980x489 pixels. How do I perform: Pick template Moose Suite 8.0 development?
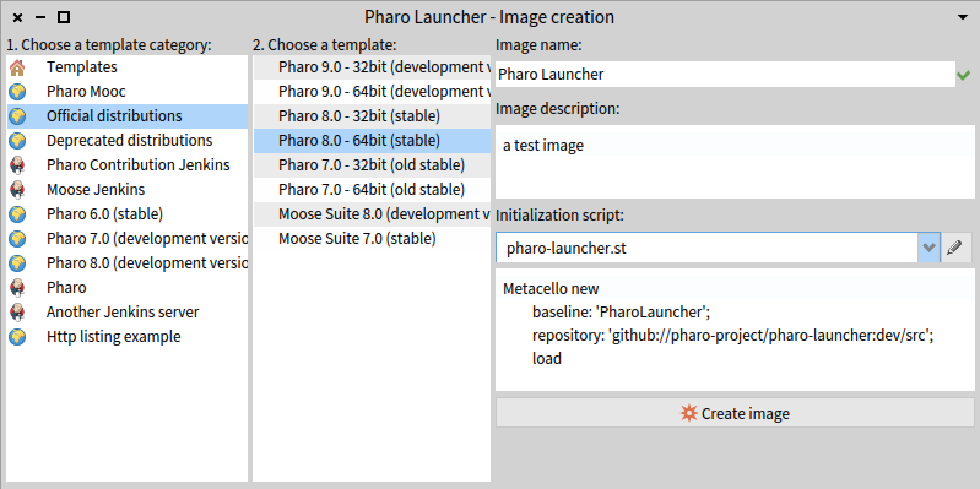[x=372, y=214]
